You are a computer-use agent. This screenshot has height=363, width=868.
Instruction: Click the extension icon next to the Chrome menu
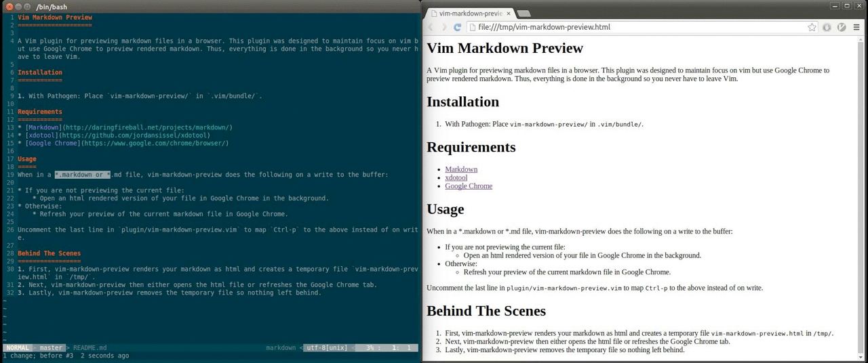(x=842, y=27)
